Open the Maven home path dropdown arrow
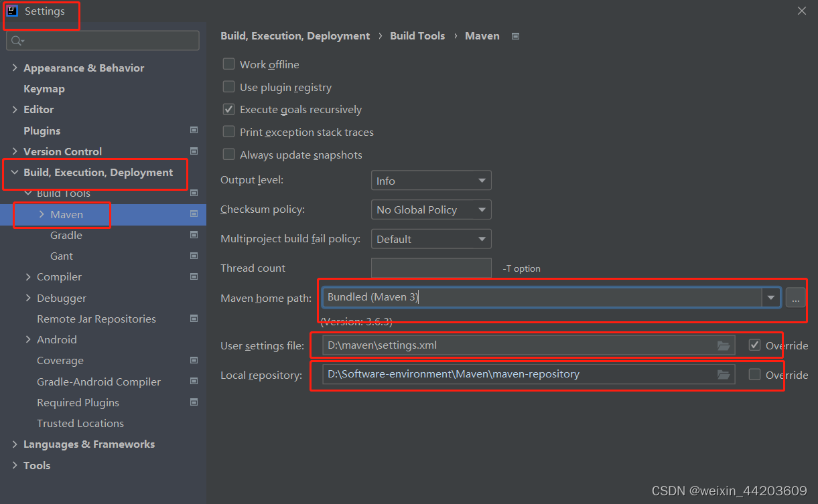 [771, 298]
